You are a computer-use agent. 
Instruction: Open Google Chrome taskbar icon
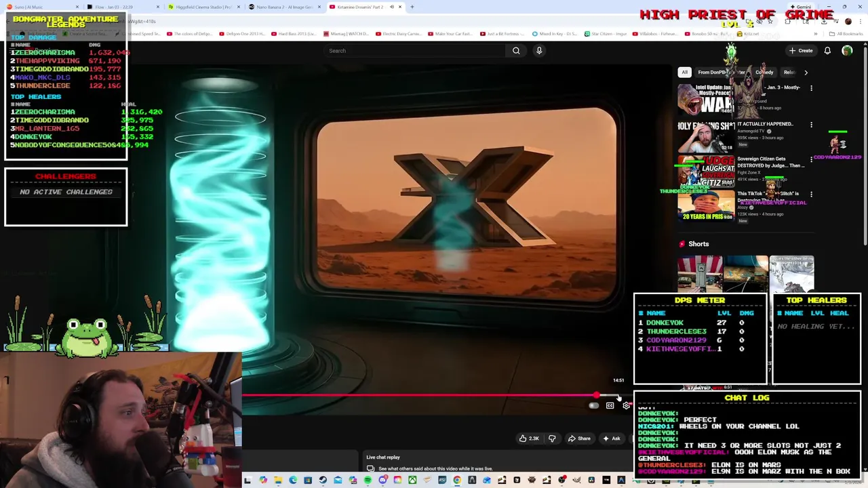point(457,481)
